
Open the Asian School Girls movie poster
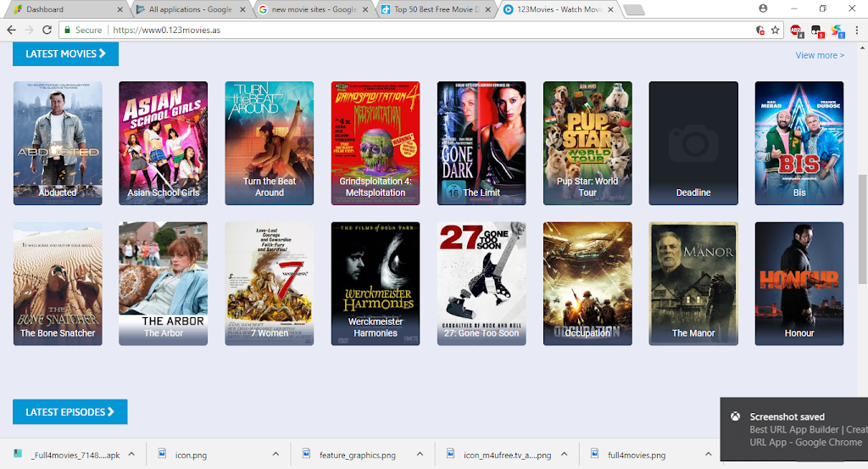[164, 143]
